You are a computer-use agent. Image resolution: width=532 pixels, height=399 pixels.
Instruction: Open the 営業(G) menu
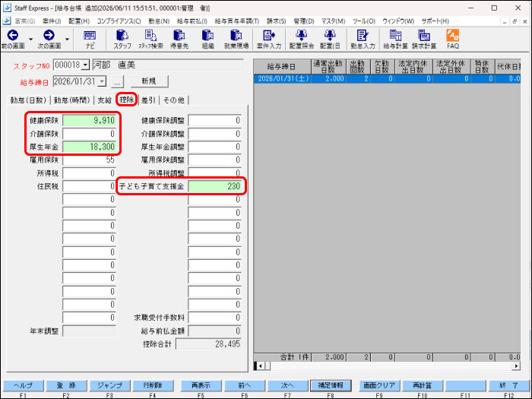coord(25,21)
